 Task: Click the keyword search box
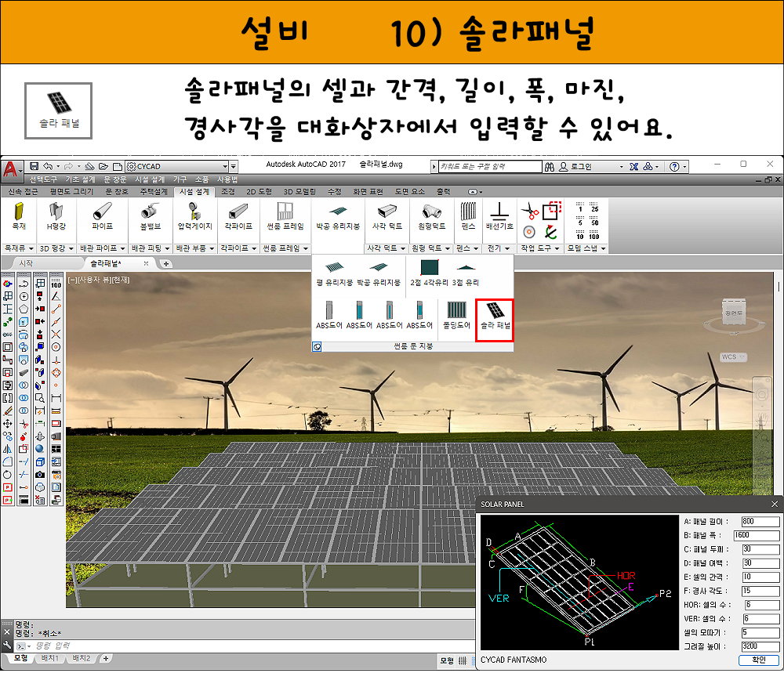(490, 167)
